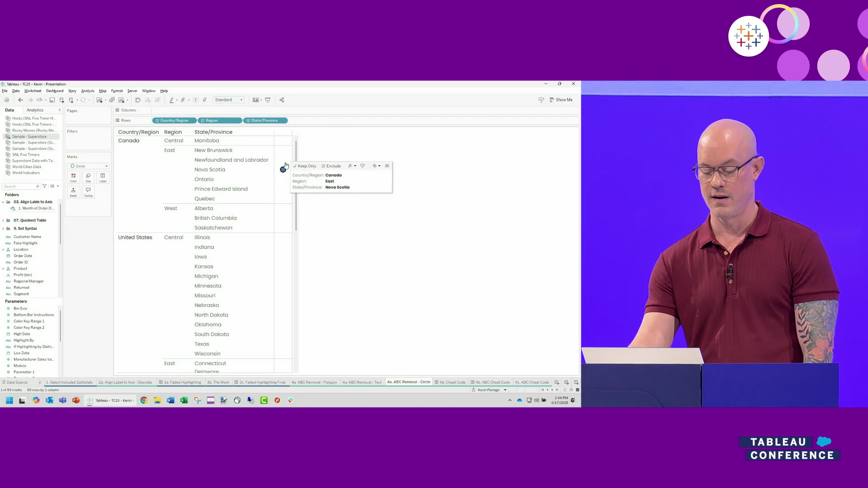
Task: Open the Circle mark type dropdown
Action: pos(89,166)
